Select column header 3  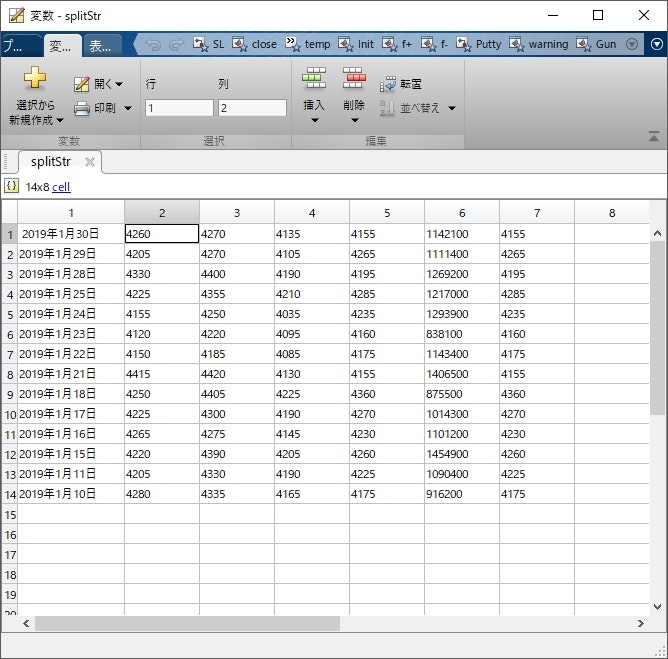pos(237,213)
